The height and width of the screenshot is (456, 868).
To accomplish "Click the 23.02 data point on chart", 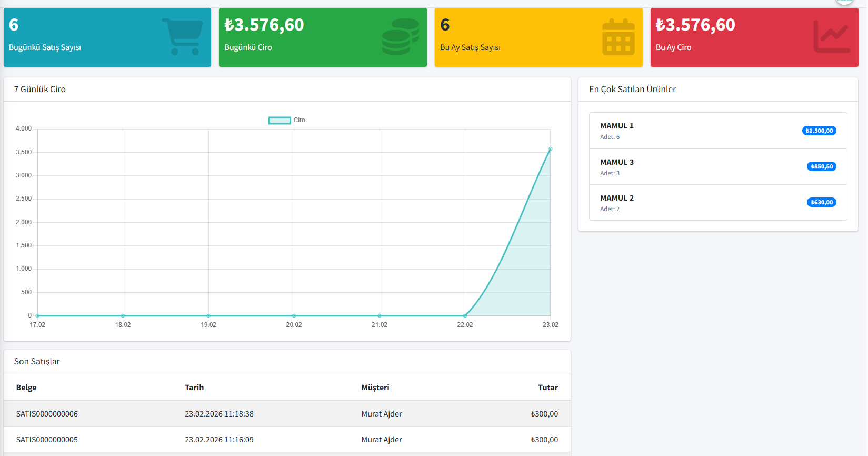I will point(550,149).
